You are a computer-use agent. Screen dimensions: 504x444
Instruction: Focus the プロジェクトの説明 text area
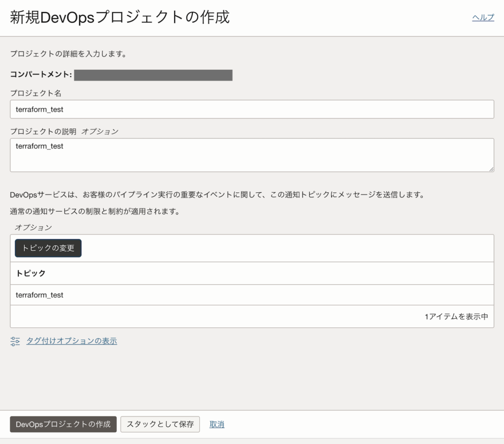click(252, 155)
